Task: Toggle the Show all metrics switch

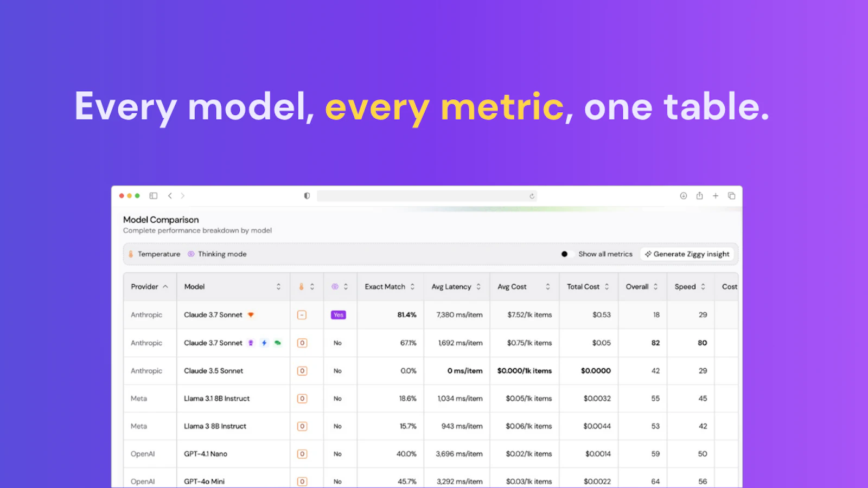Action: click(566, 254)
